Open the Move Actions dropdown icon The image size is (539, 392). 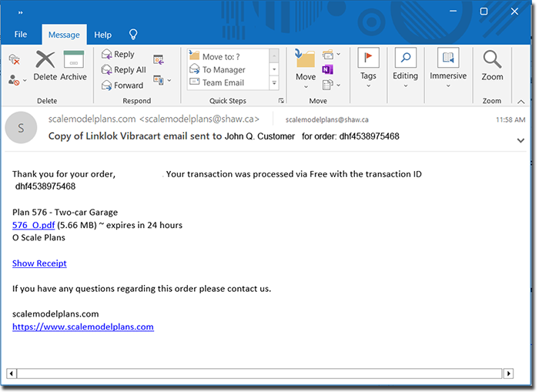tap(331, 85)
